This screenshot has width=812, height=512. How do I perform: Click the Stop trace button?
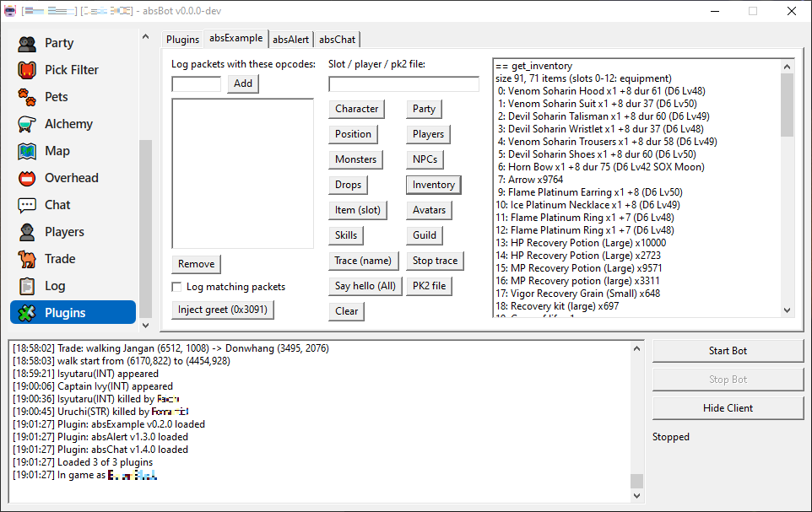[435, 261]
